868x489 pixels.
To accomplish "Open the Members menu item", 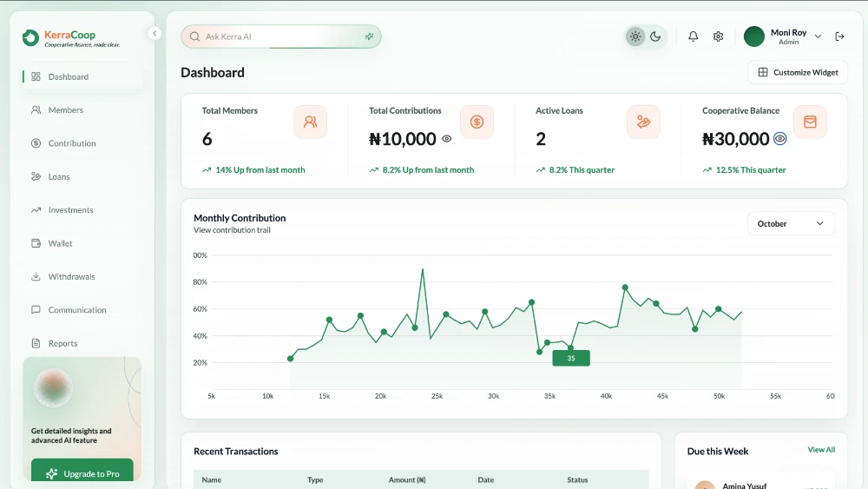I will (82, 109).
